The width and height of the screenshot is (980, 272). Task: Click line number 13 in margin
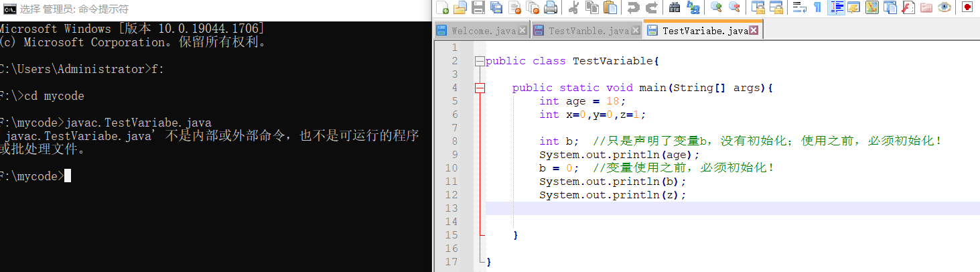click(x=451, y=208)
